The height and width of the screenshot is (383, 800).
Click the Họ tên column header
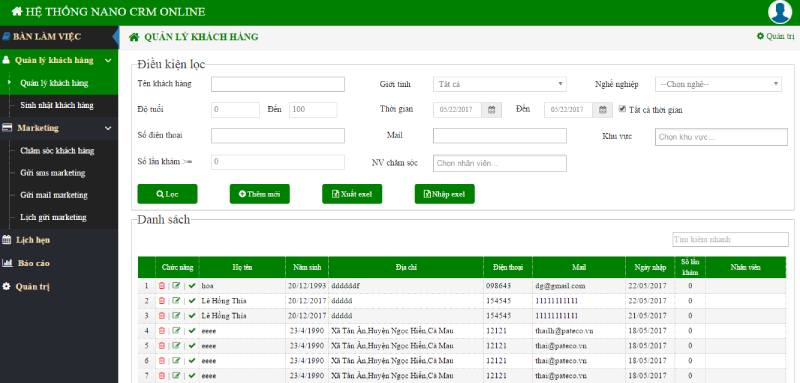242,267
